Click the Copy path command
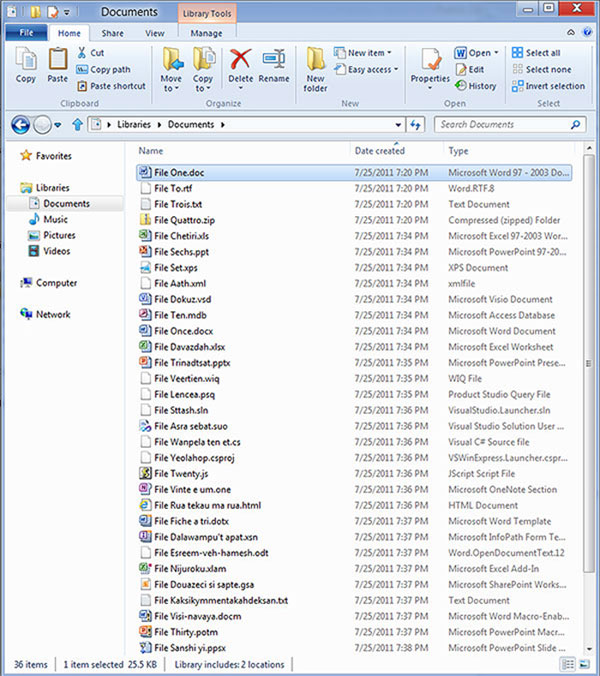 tap(103, 69)
